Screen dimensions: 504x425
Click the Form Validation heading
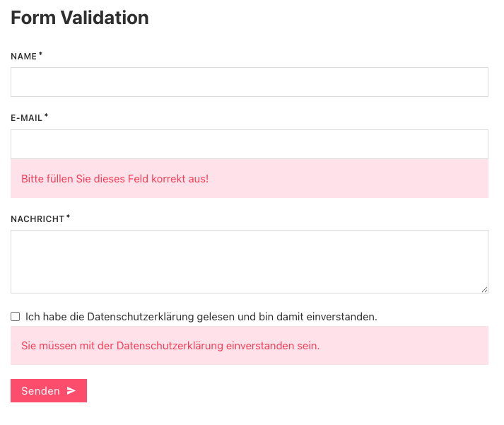[x=80, y=18]
